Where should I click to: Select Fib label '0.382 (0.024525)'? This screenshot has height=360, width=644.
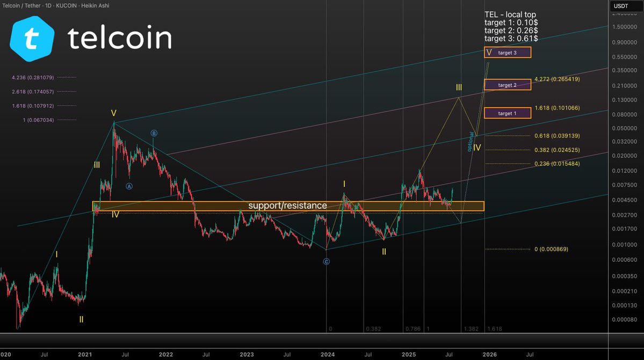point(557,150)
